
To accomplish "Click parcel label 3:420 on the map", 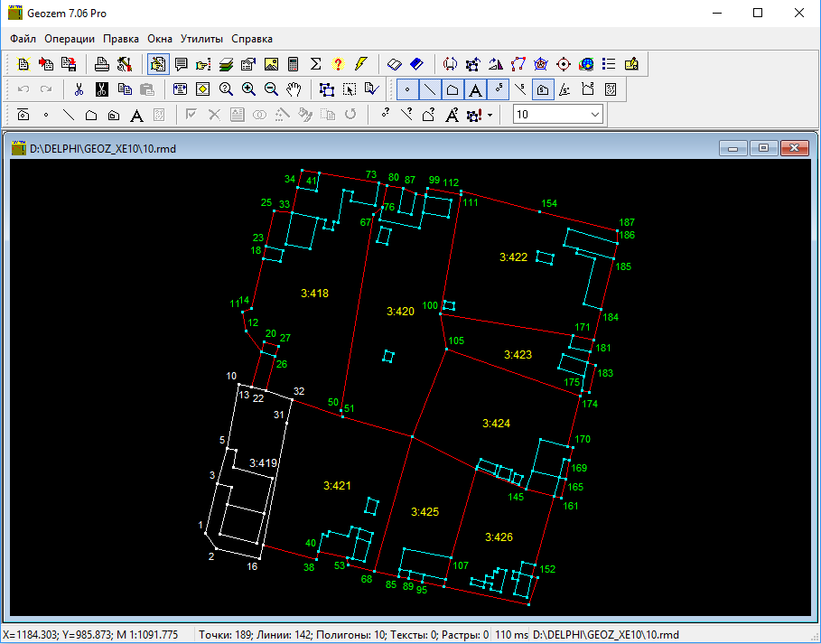I will pos(400,312).
